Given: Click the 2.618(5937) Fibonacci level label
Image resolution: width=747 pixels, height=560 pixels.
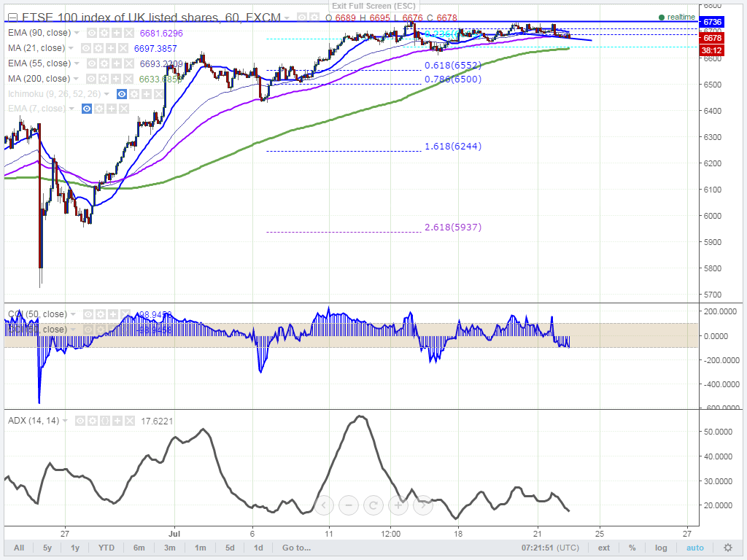Looking at the screenshot, I should pyautogui.click(x=453, y=227).
